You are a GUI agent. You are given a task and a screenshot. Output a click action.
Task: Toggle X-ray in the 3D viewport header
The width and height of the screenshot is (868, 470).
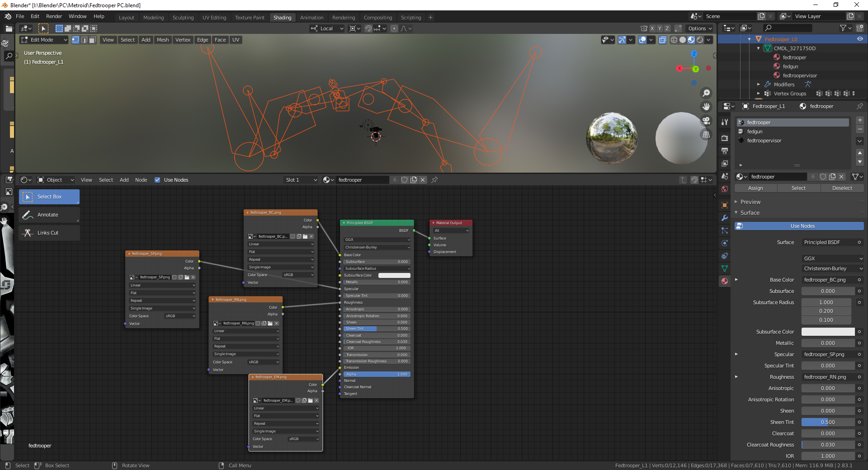tap(663, 40)
